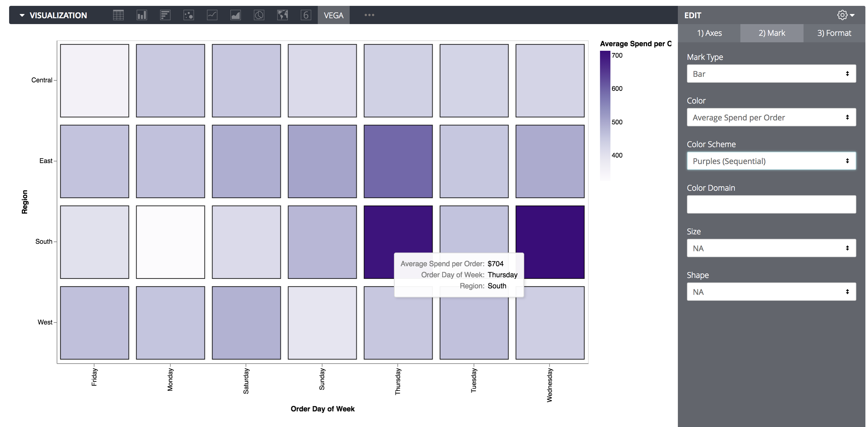Screen dimensions: 868x427
Task: Open the Mark Type dropdown
Action: pos(771,74)
